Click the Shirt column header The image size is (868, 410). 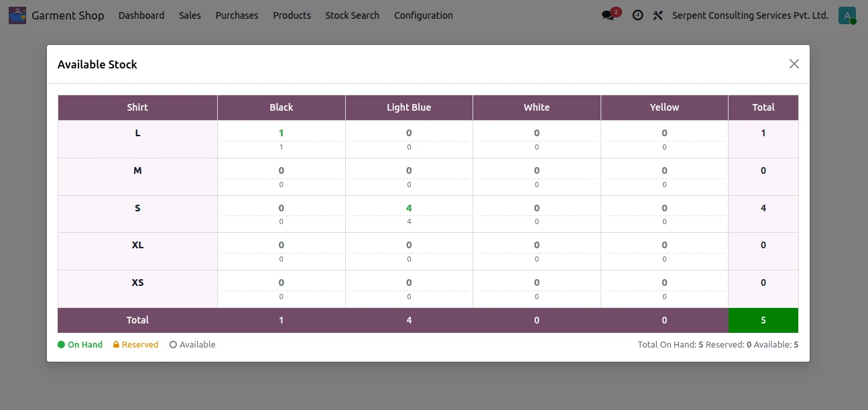137,107
